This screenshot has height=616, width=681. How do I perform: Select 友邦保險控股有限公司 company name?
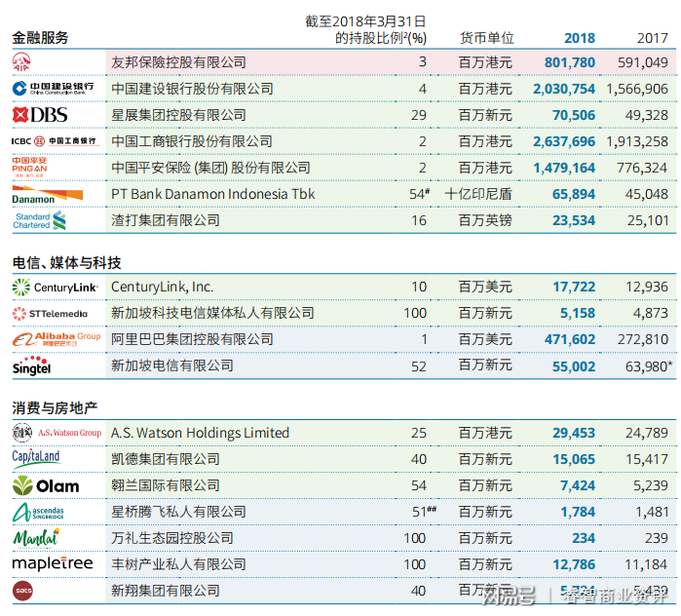pyautogui.click(x=178, y=62)
